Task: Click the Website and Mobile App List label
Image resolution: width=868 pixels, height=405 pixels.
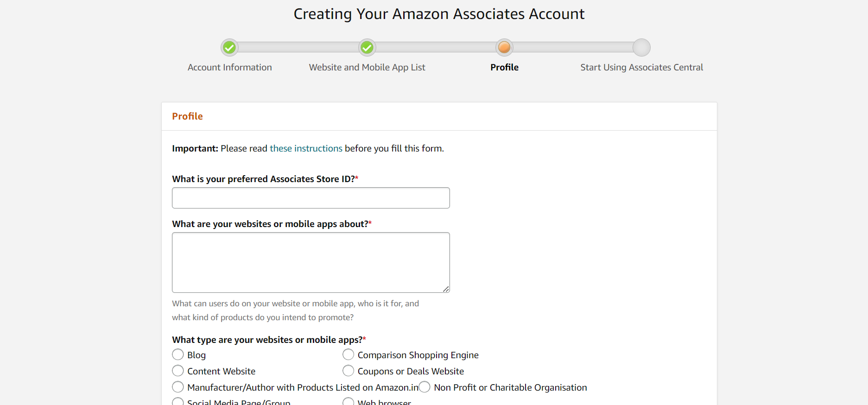Action: click(x=367, y=67)
